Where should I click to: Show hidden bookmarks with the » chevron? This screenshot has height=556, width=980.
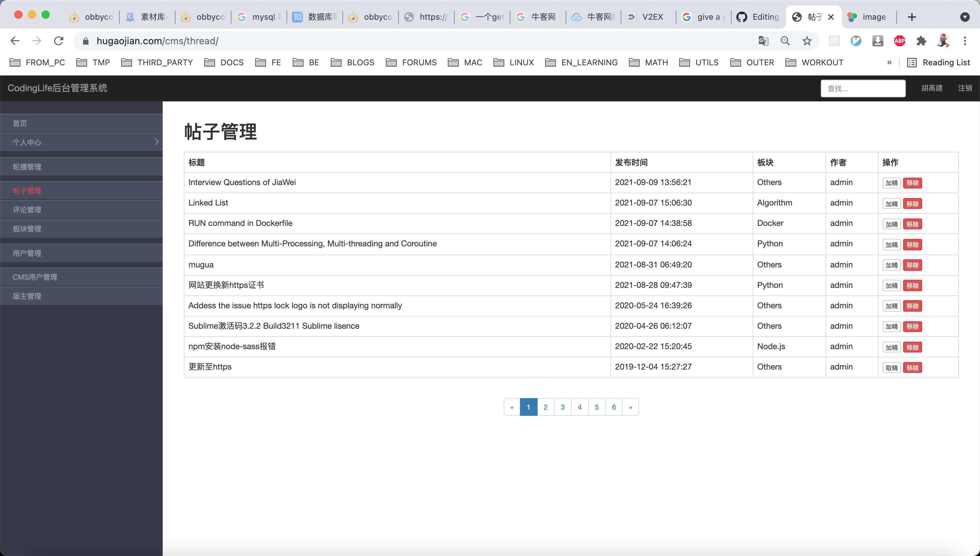[889, 63]
